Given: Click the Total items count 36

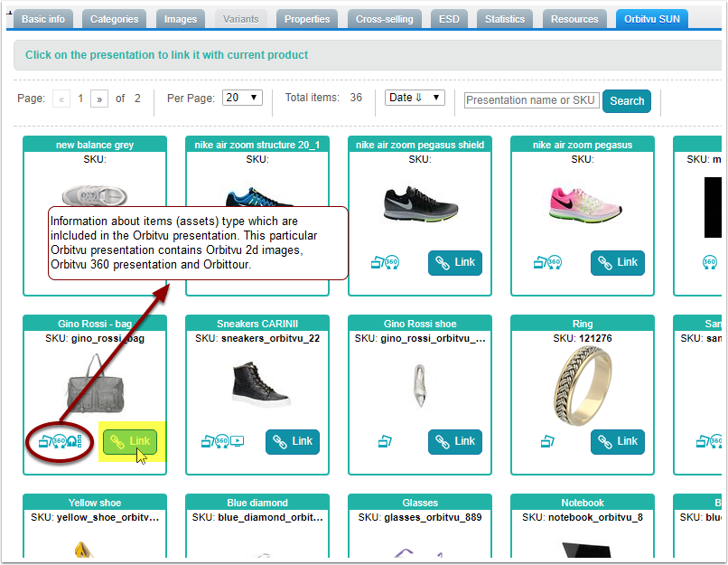Looking at the screenshot, I should coord(356,98).
